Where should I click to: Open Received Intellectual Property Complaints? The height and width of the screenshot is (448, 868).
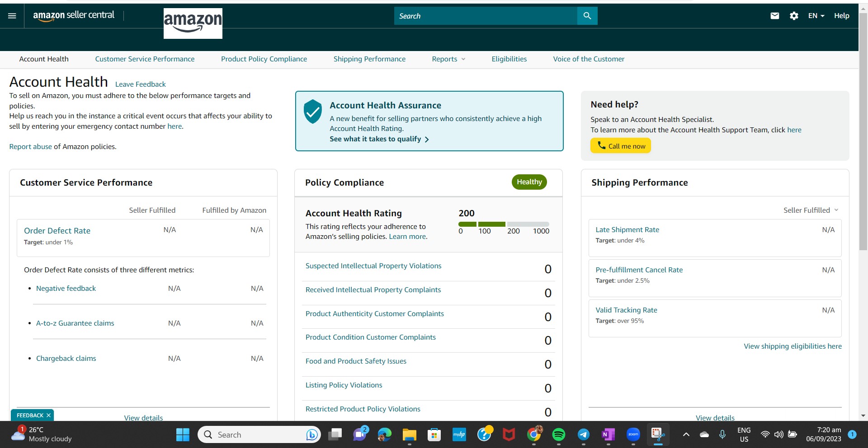[x=373, y=290]
